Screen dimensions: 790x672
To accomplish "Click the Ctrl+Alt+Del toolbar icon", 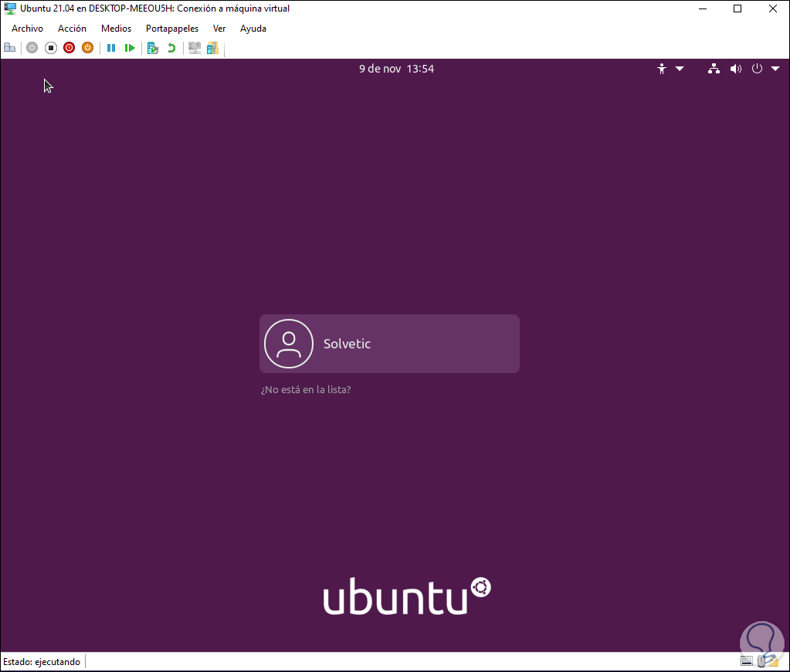I will tap(9, 48).
